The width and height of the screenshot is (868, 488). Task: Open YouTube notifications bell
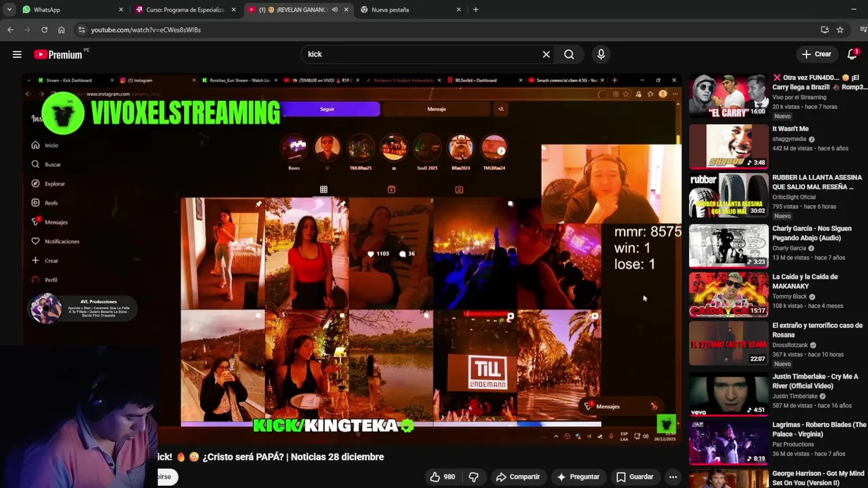[x=852, y=54]
